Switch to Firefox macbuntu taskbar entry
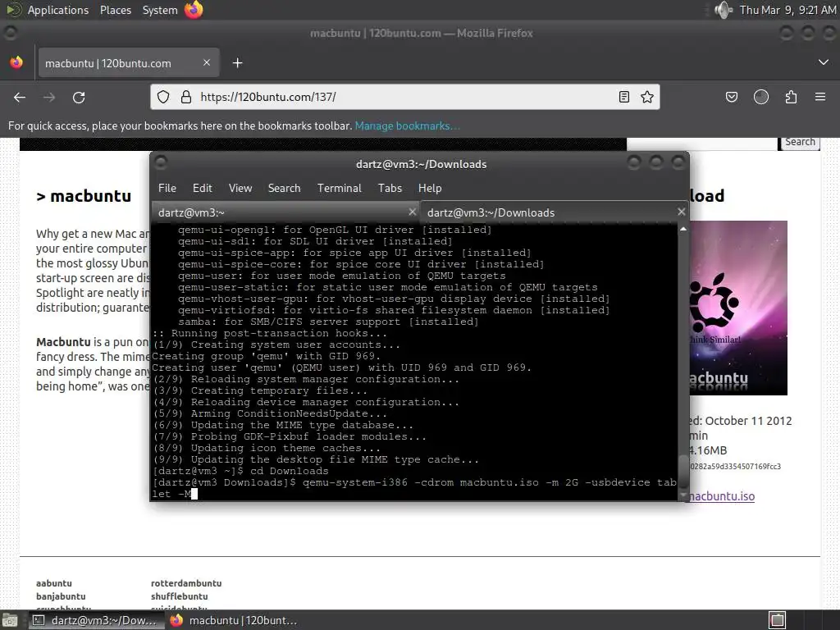 coord(234,620)
